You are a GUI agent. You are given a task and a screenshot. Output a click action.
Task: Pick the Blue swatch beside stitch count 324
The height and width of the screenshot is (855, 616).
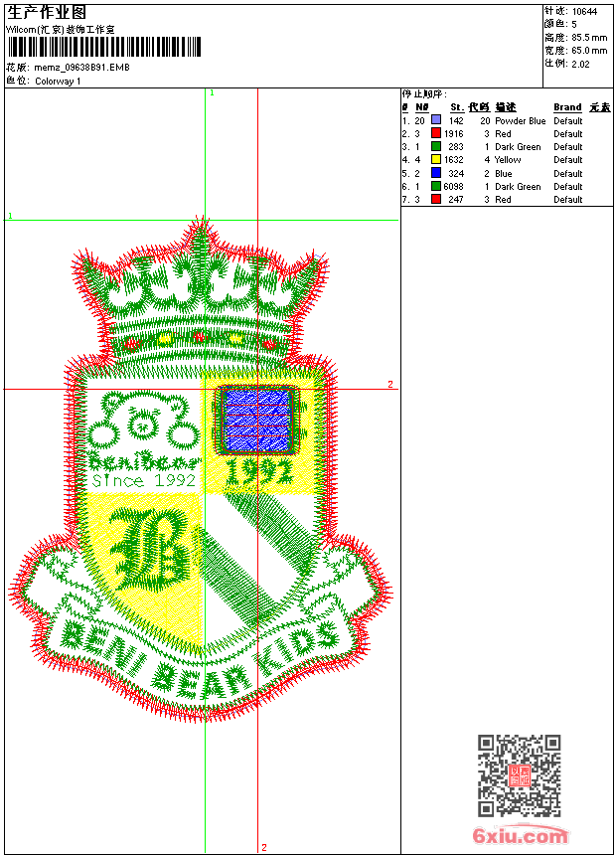(x=436, y=173)
